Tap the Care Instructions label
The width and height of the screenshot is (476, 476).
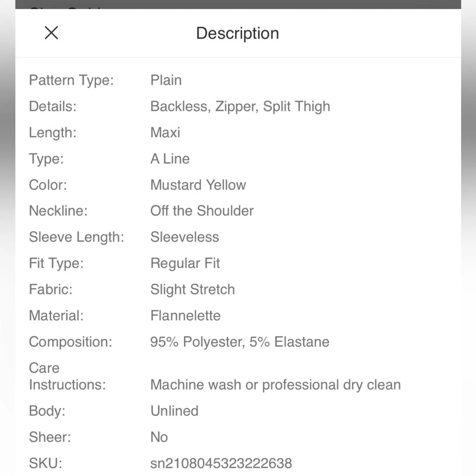pyautogui.click(x=67, y=376)
